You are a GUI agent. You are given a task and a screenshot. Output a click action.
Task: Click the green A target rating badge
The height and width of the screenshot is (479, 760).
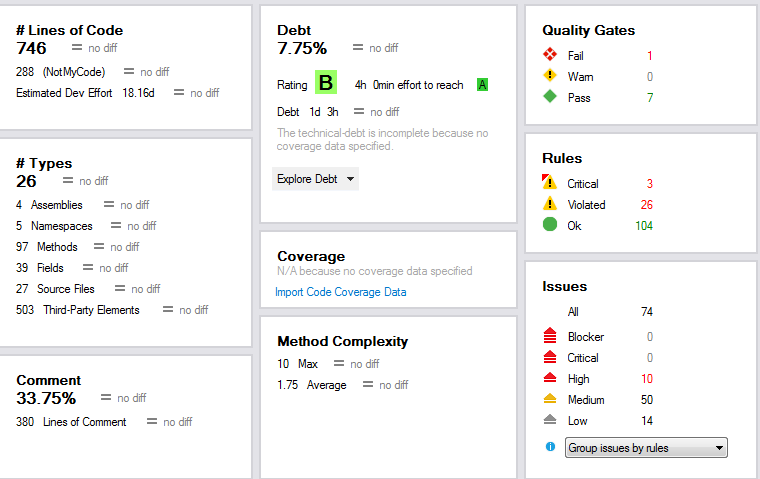pyautogui.click(x=482, y=85)
